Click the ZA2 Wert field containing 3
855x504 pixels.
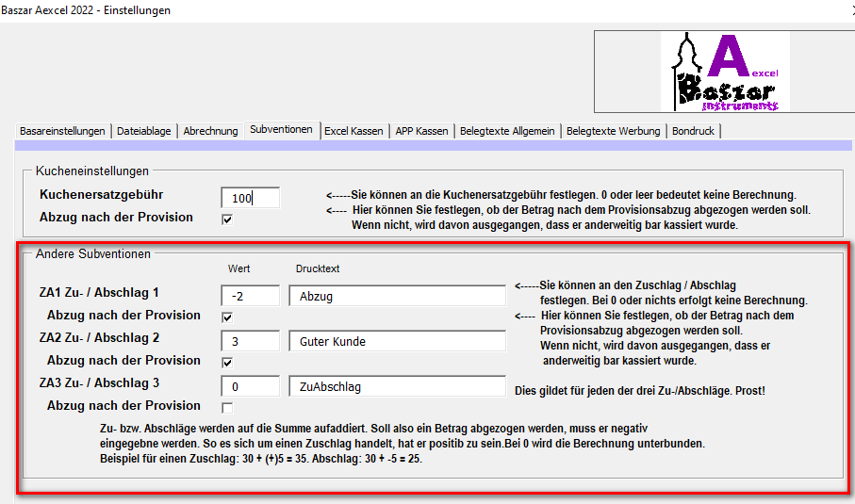251,341
